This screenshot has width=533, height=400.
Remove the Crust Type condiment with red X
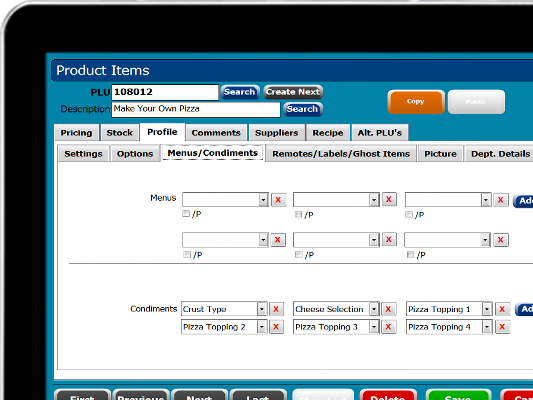coord(276,309)
